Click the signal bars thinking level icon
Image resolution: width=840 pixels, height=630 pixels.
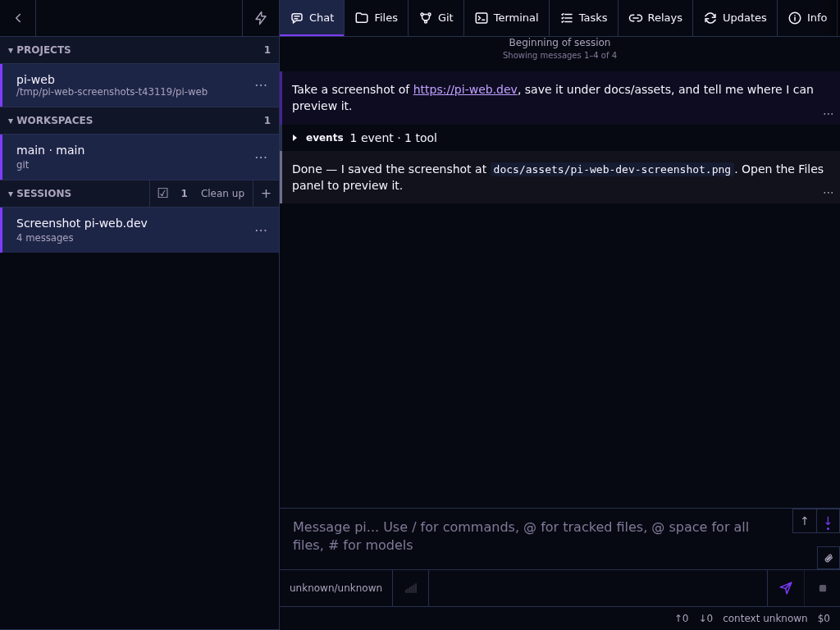click(x=411, y=588)
